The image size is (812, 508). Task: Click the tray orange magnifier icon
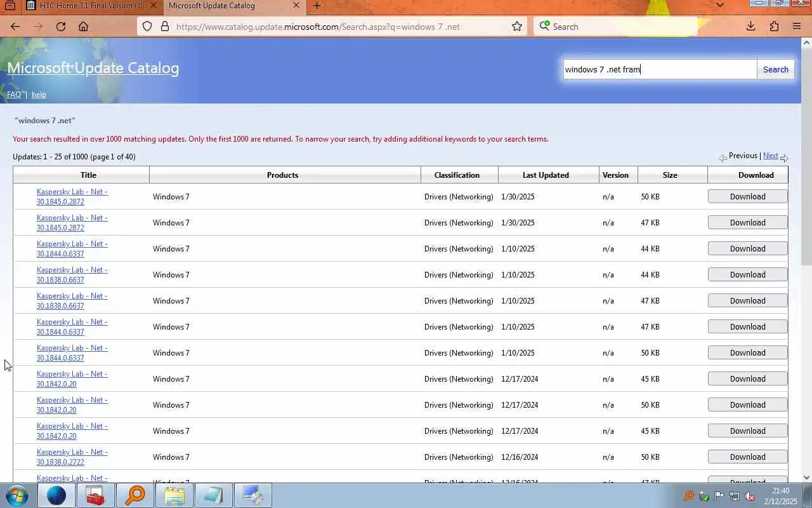click(x=688, y=496)
